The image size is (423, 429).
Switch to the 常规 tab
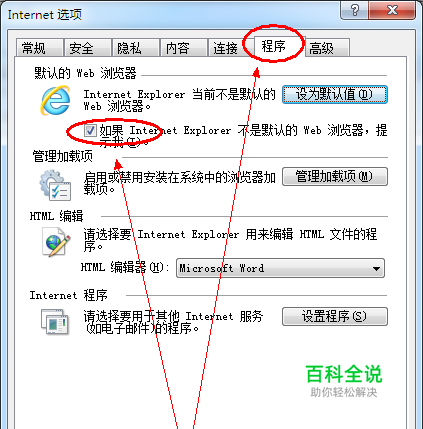(40, 48)
